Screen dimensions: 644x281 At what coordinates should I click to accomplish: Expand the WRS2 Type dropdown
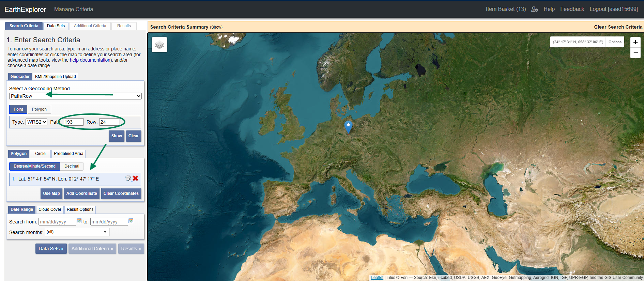(36, 122)
